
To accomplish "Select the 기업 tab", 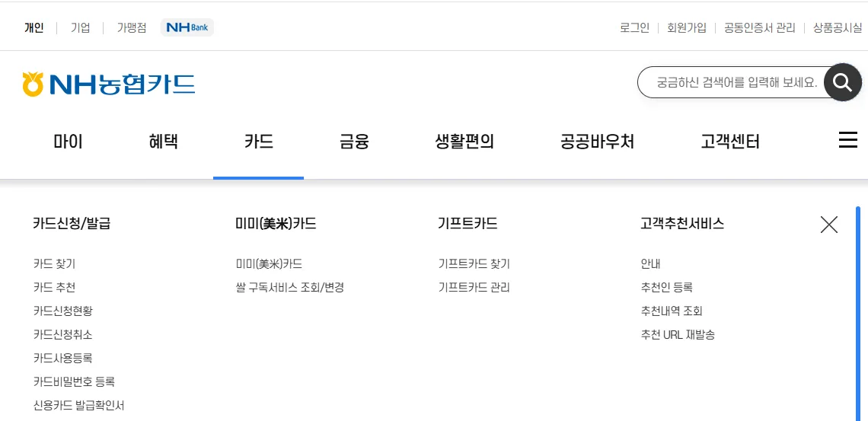I will point(80,27).
